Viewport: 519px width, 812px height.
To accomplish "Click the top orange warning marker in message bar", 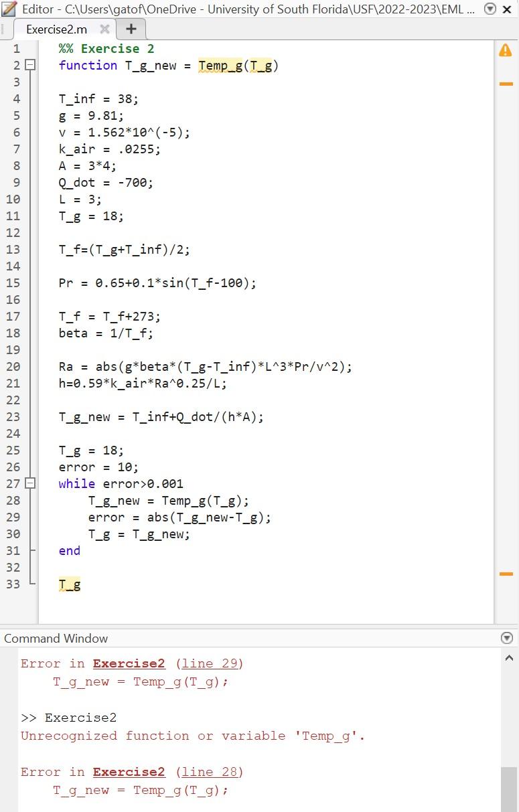I will coord(506,84).
